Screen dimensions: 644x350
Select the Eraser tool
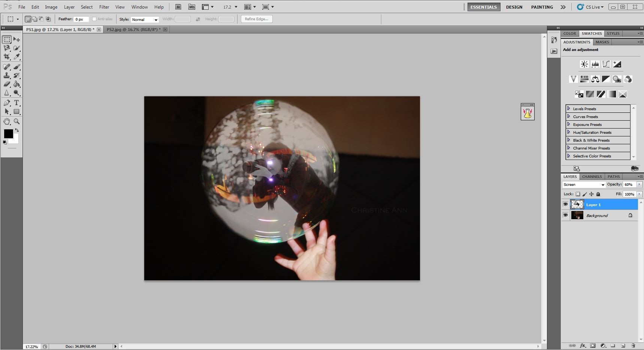click(x=7, y=84)
